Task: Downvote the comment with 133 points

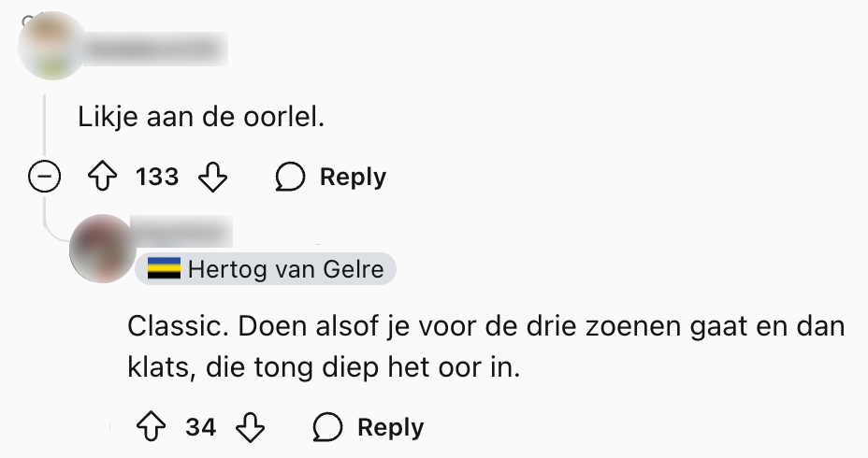Action: coord(213,177)
